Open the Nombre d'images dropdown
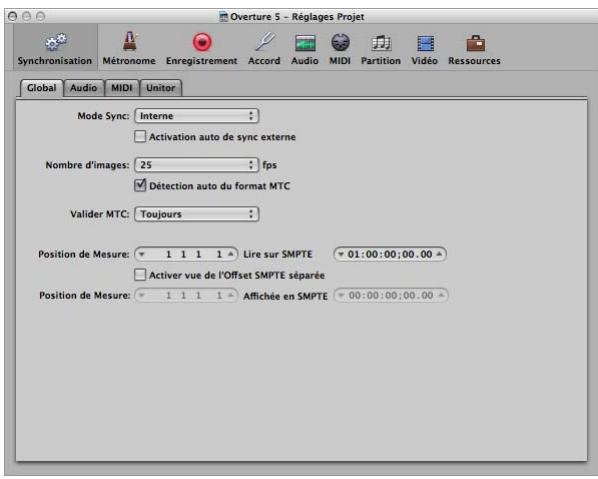The height and width of the screenshot is (479, 598). coord(197,165)
